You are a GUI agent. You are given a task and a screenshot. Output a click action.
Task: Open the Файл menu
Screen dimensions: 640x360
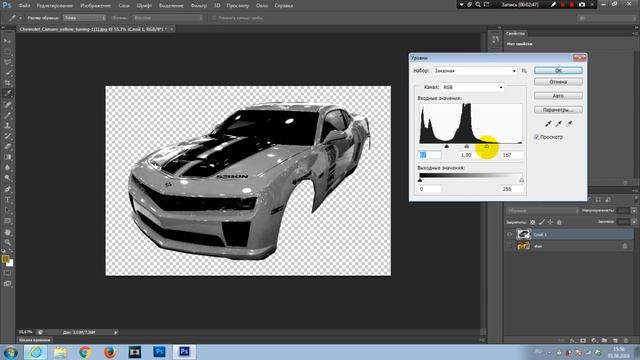(24, 6)
